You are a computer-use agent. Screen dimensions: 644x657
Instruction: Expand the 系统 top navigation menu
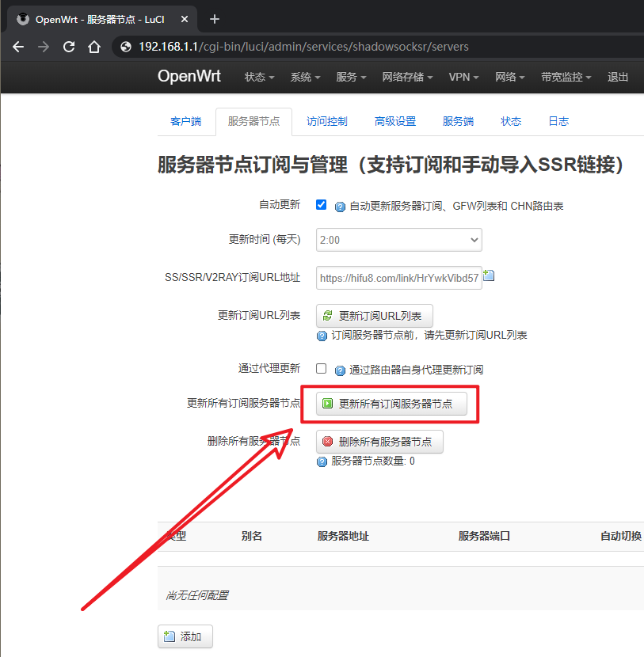tap(306, 77)
